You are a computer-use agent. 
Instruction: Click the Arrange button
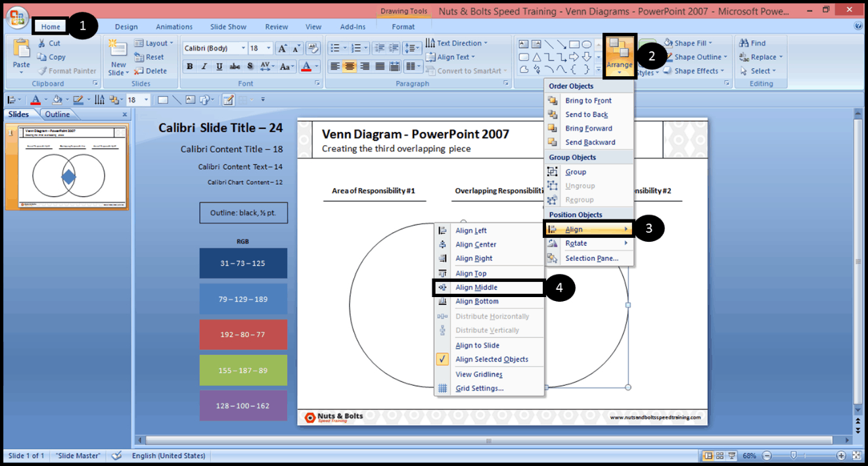[620, 57]
